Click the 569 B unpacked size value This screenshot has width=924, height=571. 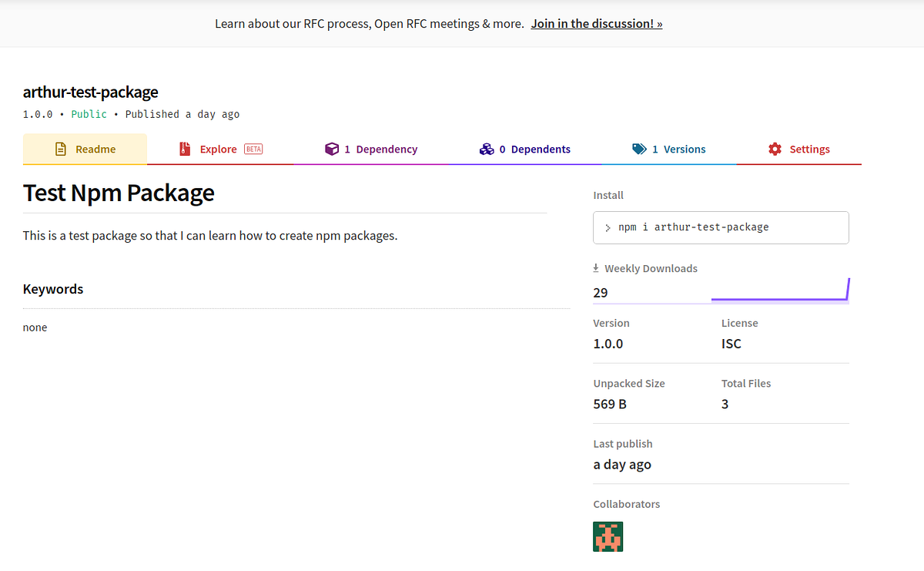[x=610, y=404]
